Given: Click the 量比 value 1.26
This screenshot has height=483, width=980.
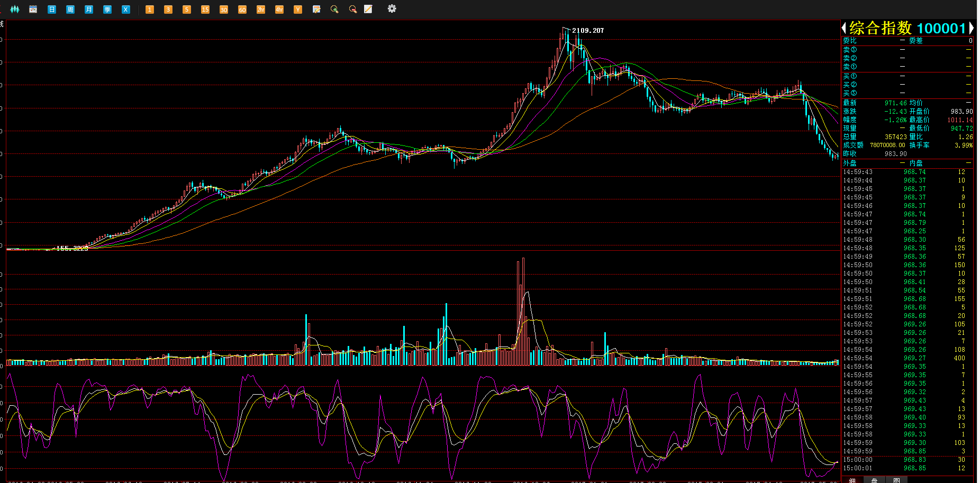Looking at the screenshot, I should 966,137.
